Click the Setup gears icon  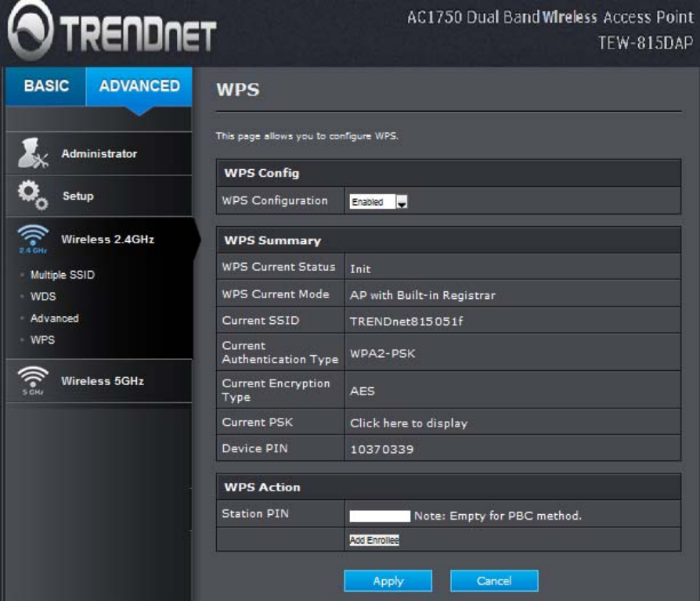[x=33, y=195]
